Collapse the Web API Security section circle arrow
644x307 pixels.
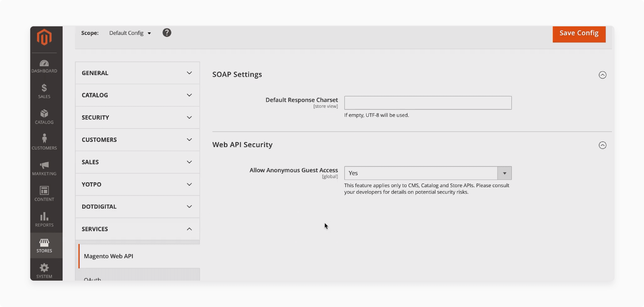[602, 145]
